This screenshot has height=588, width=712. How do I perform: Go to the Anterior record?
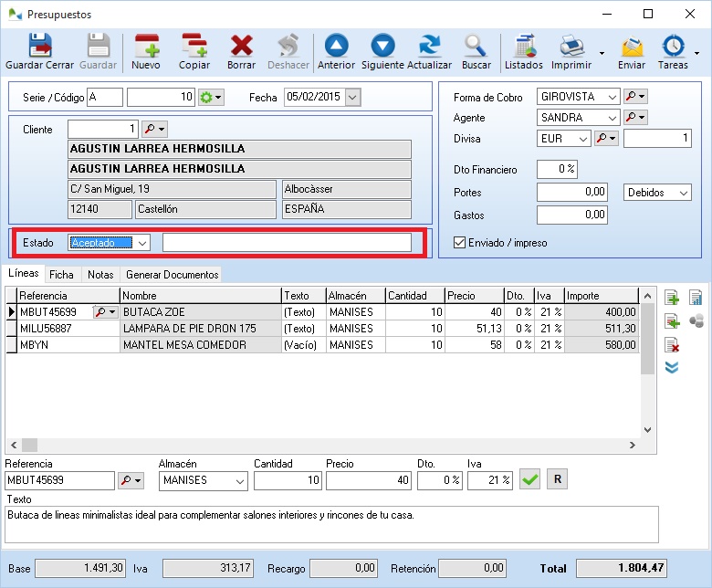click(337, 51)
